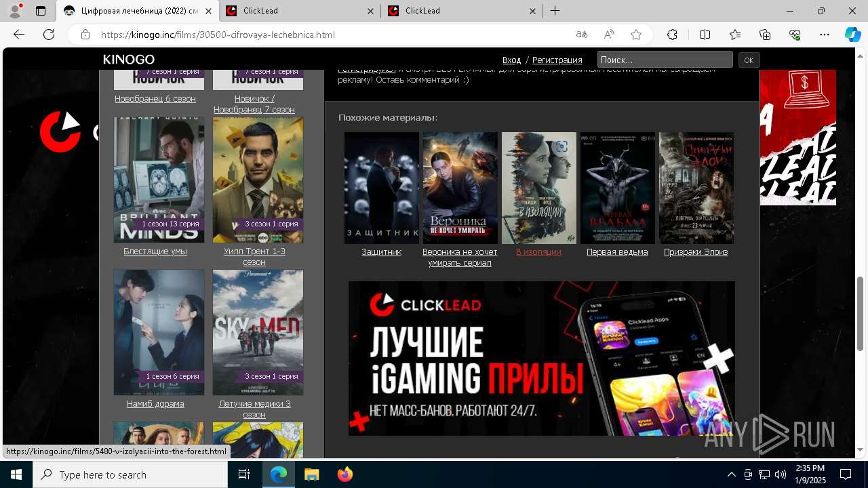Close the second ClickLead tab
This screenshot has height=488, width=868.
coord(533,11)
